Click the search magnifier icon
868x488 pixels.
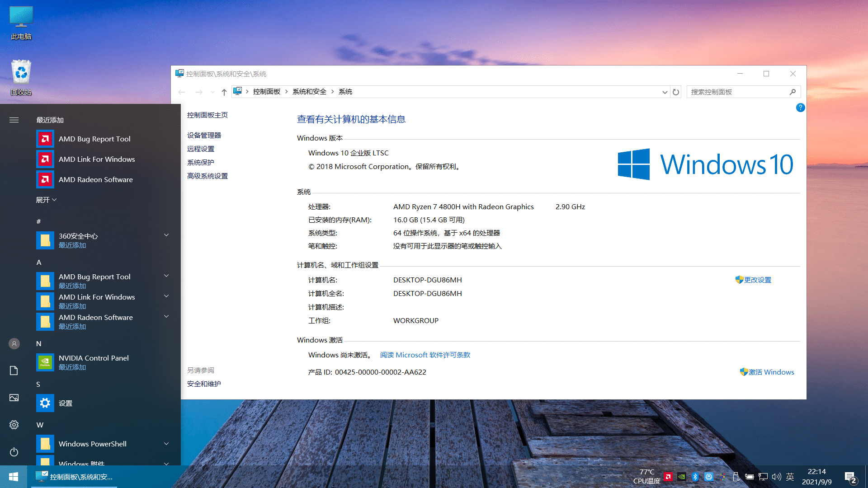pyautogui.click(x=793, y=92)
